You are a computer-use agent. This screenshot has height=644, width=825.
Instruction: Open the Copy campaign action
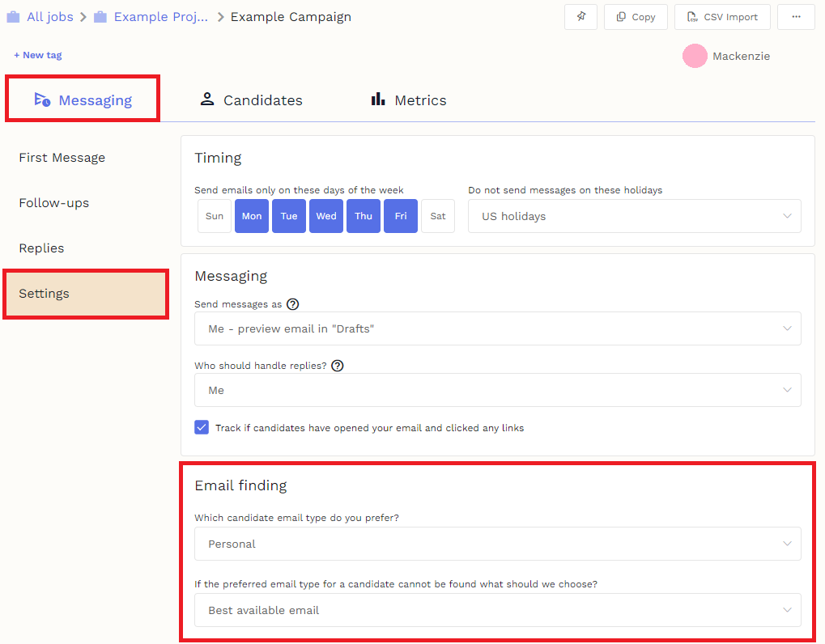(x=636, y=17)
